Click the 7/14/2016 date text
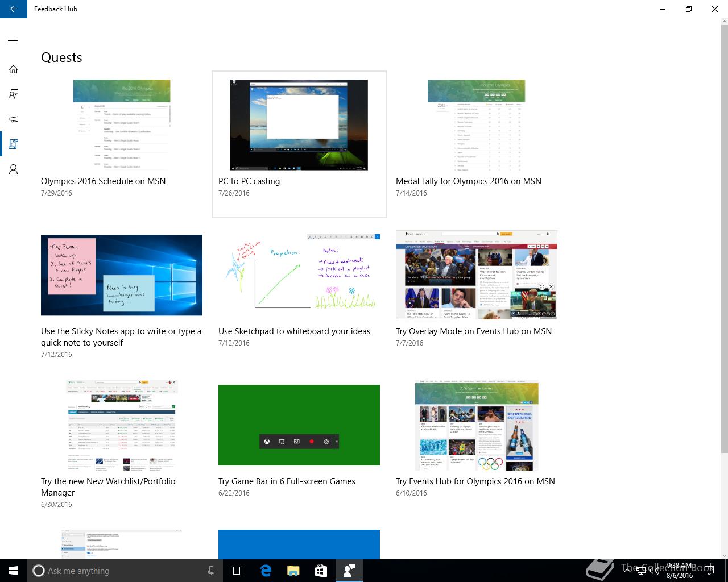 tap(411, 193)
